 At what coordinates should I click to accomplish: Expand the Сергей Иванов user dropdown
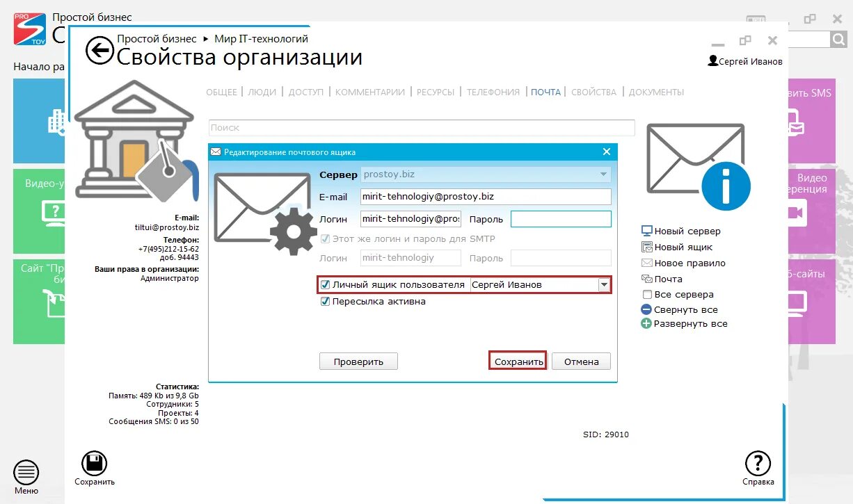pos(604,285)
